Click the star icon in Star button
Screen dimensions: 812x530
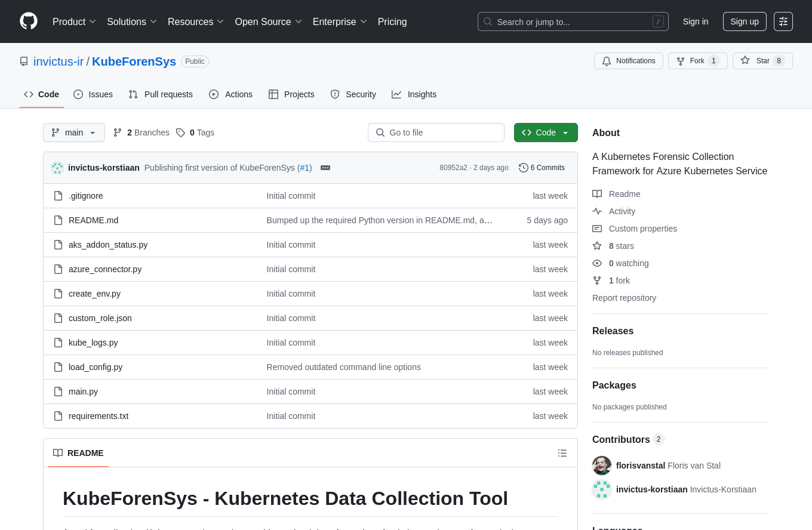click(745, 60)
